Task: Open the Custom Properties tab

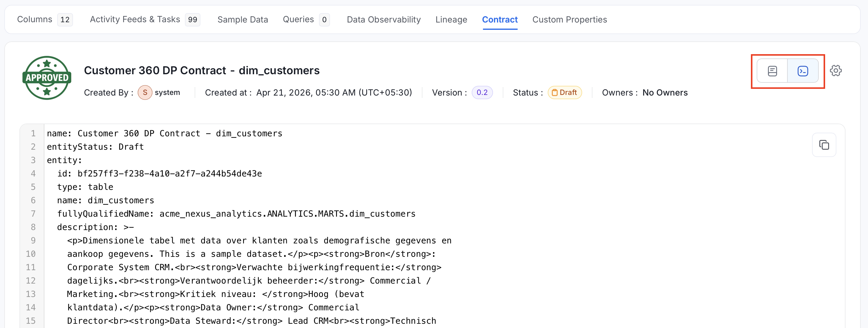Action: [569, 19]
